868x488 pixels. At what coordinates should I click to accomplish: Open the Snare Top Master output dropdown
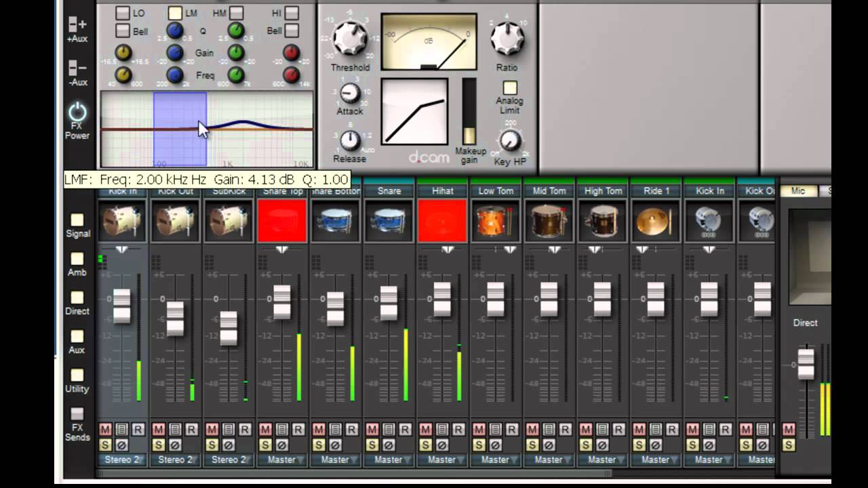tap(282, 460)
